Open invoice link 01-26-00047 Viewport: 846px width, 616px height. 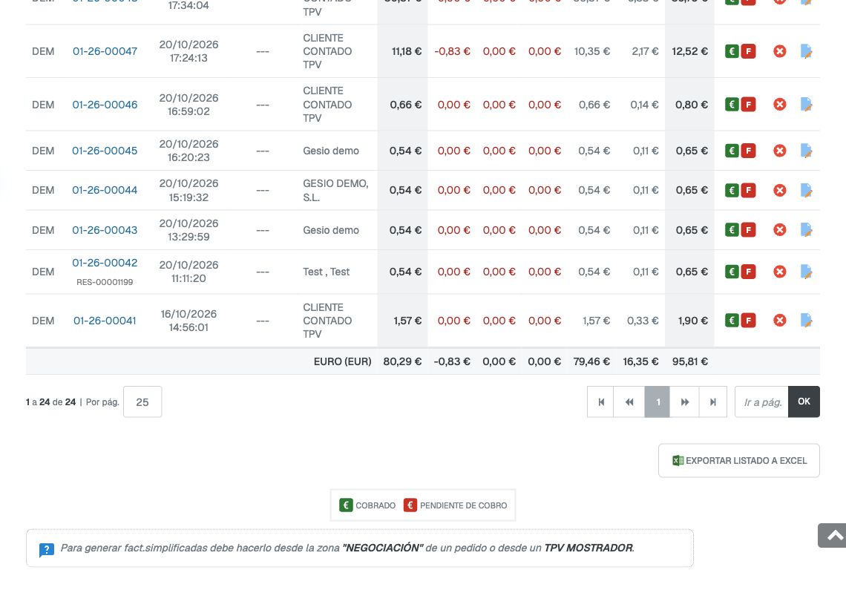tap(105, 51)
